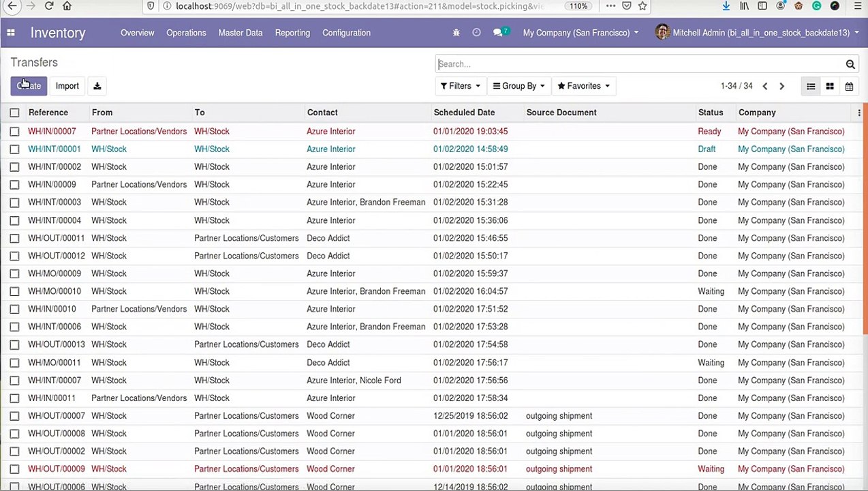Open transfer WH/IN/00007

(52, 131)
